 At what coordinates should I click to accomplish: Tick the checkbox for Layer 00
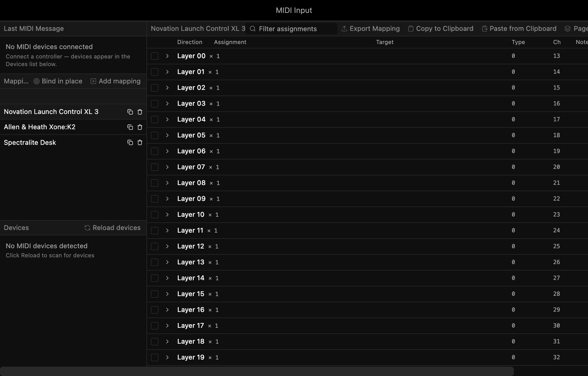(x=155, y=56)
